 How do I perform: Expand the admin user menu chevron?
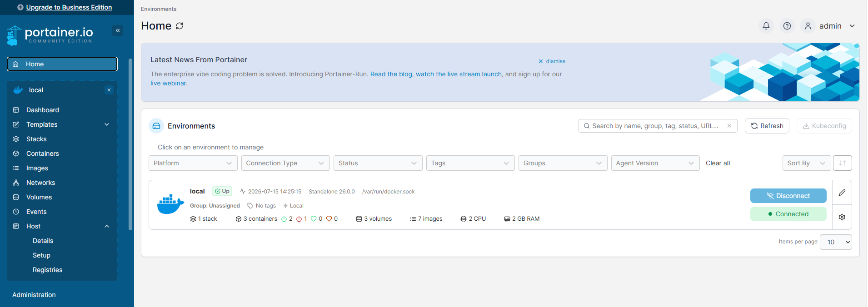[x=852, y=26]
